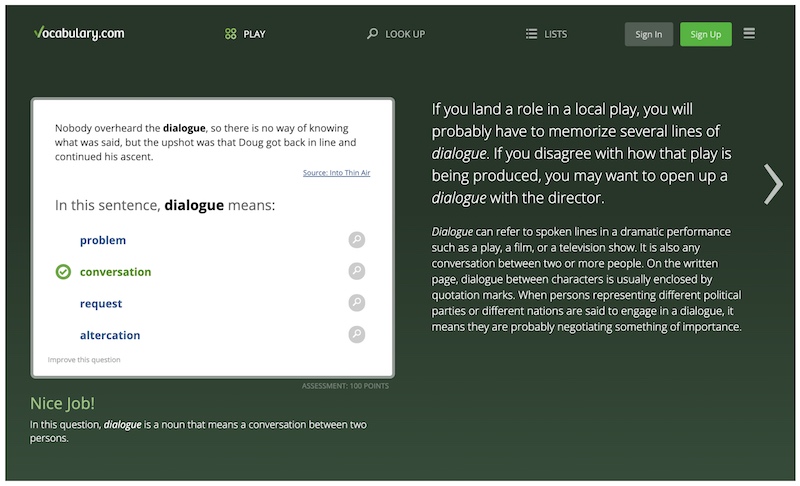Click the magnifier icon beside "conversation"
800x486 pixels.
coord(357,271)
